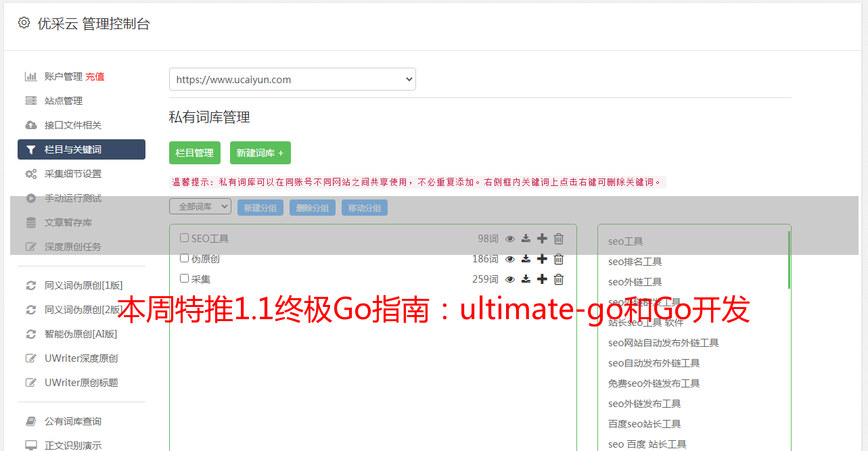The width and height of the screenshot is (868, 451).
Task: Click the refresh icon for 同义词伪原创[1版]
Action: point(31,285)
